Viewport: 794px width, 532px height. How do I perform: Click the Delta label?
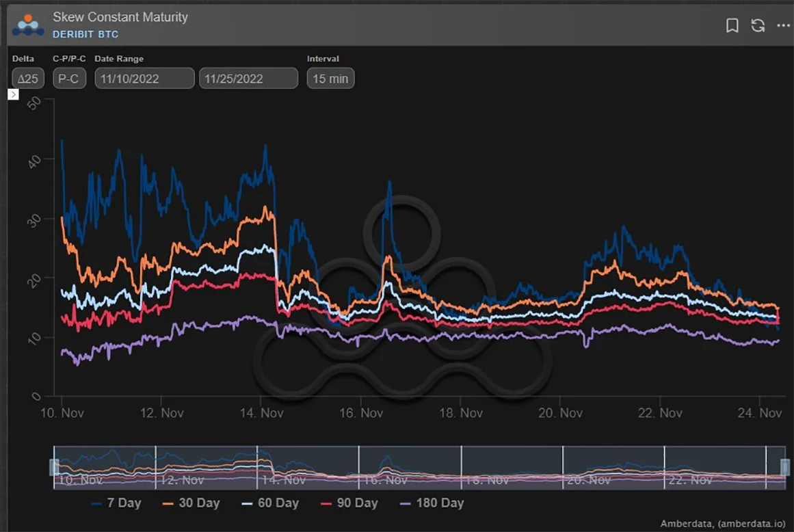coord(23,59)
